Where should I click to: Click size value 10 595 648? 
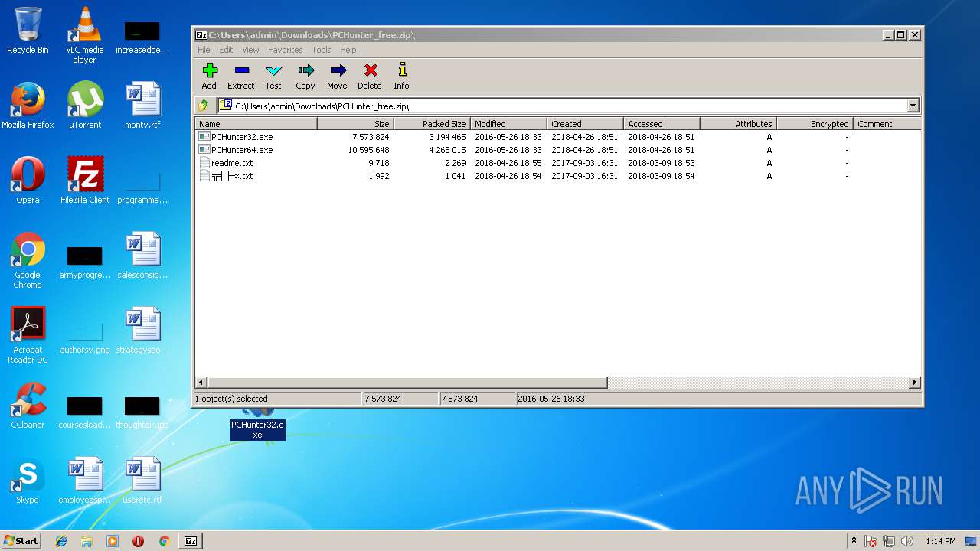[368, 150]
